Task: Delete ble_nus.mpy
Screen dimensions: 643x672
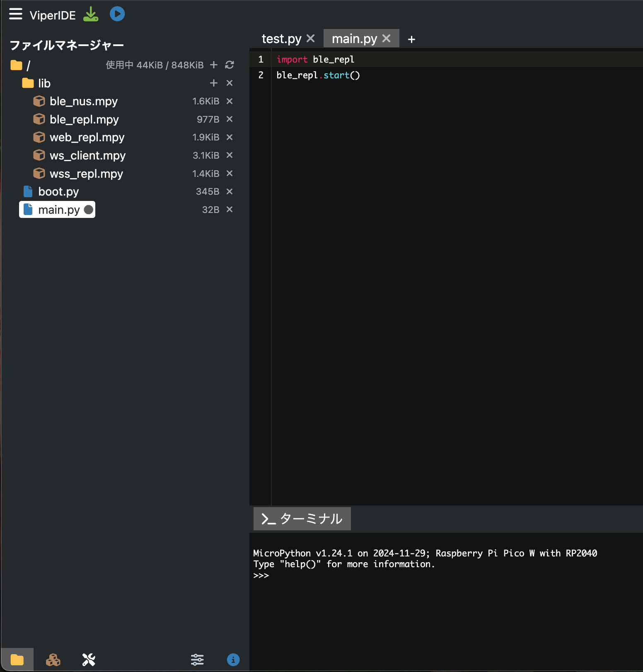Action: coord(230,101)
